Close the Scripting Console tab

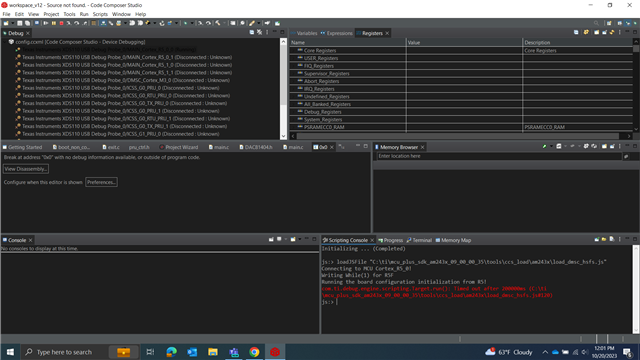[x=372, y=240]
